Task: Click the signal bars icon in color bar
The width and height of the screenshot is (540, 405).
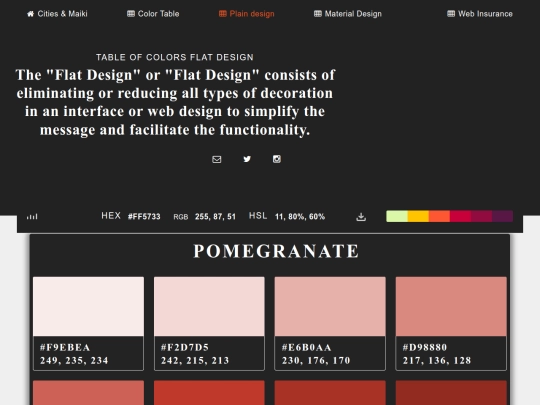Action: (32, 217)
